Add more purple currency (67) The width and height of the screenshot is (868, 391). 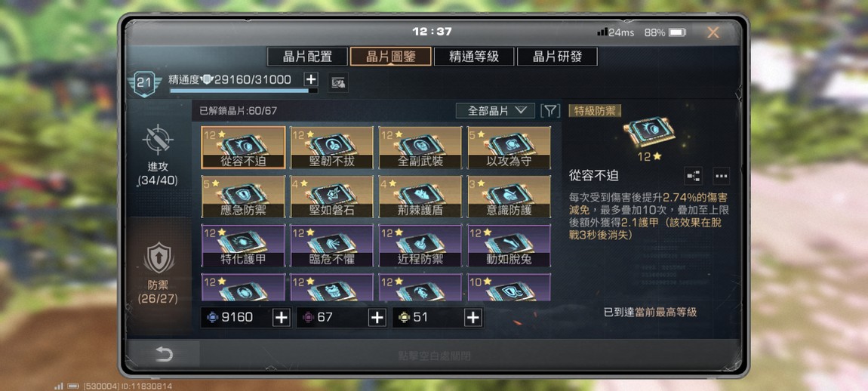[377, 317]
